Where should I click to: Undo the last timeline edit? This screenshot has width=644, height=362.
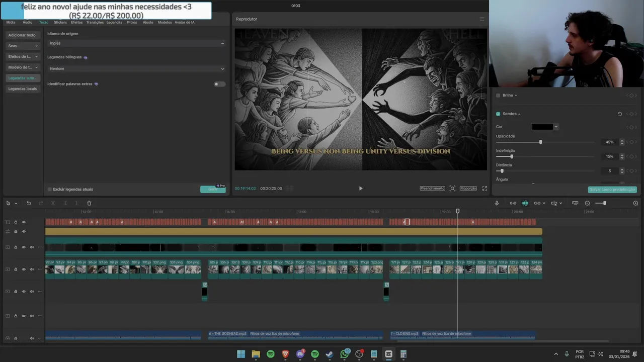[29, 203]
